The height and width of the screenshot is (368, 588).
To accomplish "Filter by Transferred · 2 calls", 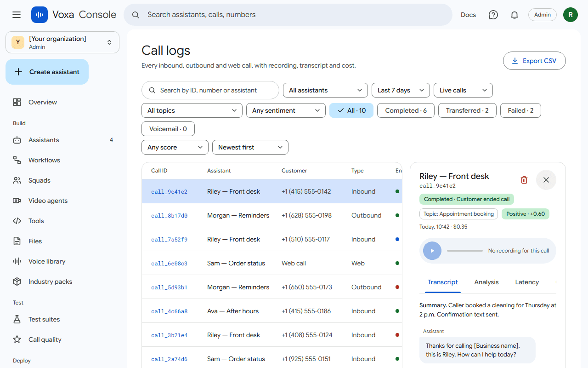I will [x=467, y=110].
